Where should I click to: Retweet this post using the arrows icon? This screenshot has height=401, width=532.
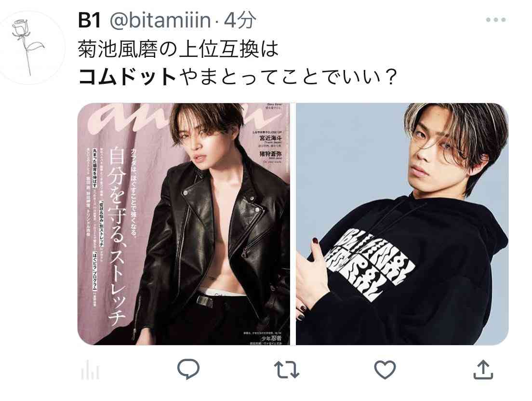[x=286, y=370]
